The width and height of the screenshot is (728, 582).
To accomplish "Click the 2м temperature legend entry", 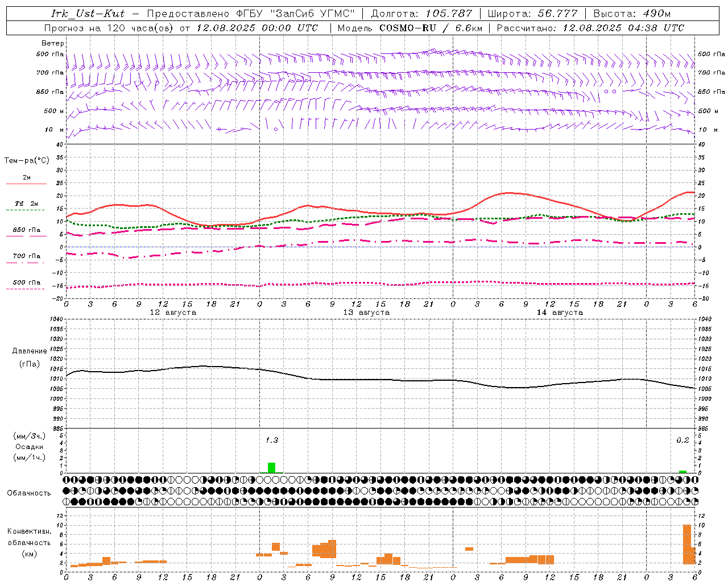I will click(27, 178).
